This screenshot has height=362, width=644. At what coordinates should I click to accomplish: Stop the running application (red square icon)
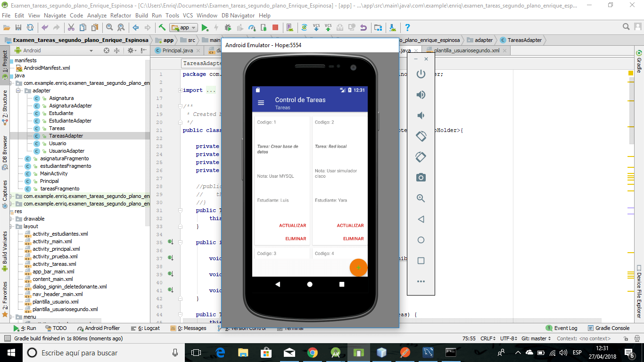click(276, 27)
